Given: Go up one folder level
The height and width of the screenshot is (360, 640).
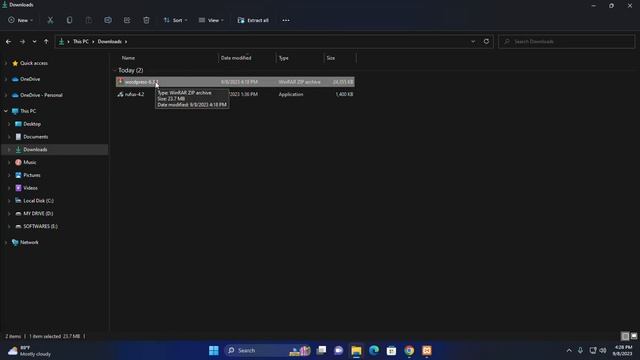Looking at the screenshot, I should tap(46, 42).
